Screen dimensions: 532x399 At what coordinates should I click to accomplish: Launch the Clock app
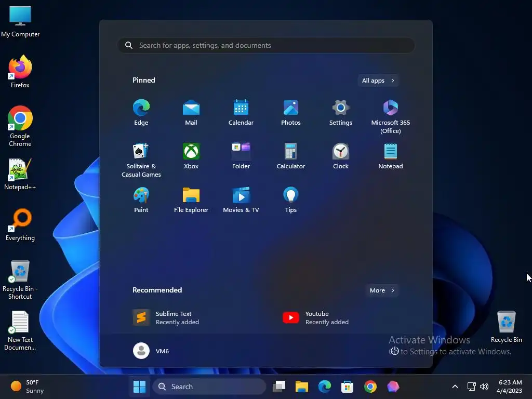click(x=341, y=156)
